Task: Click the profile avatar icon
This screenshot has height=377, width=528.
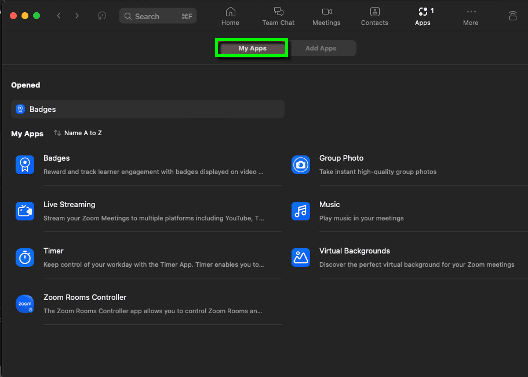Action: pyautogui.click(x=513, y=16)
